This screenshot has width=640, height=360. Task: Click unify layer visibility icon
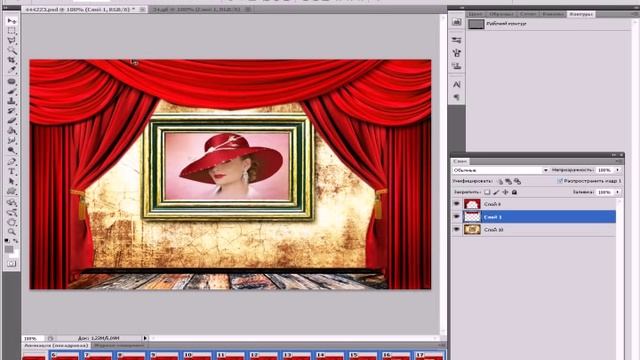(509, 181)
